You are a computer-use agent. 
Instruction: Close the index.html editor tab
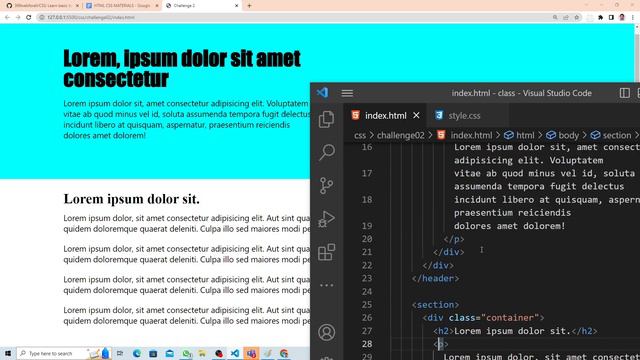416,116
